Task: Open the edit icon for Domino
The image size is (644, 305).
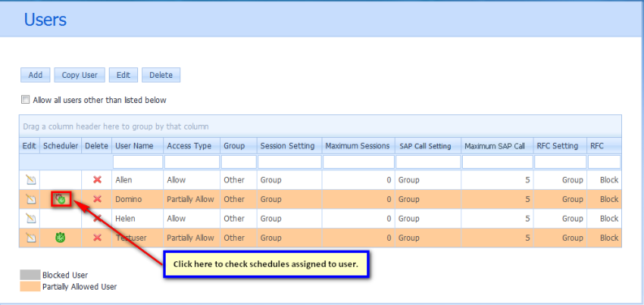Action: (x=30, y=199)
